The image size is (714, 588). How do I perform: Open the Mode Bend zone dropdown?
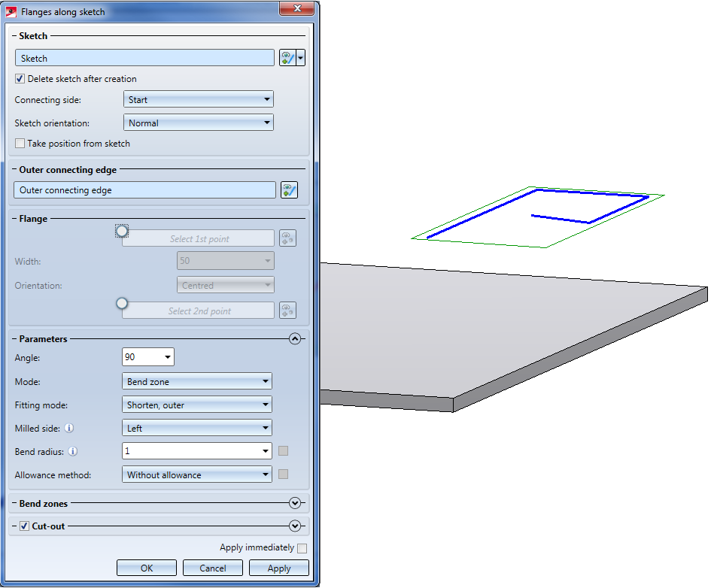pyautogui.click(x=196, y=381)
